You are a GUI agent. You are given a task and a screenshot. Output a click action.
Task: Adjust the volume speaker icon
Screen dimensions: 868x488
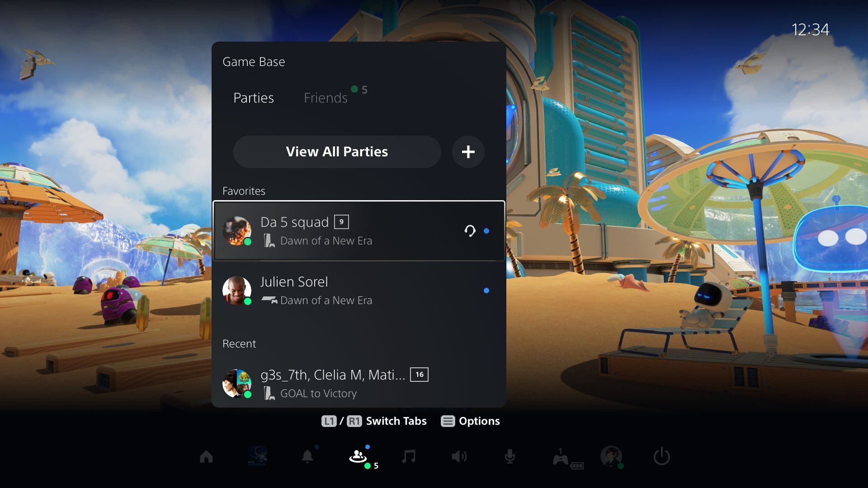459,456
